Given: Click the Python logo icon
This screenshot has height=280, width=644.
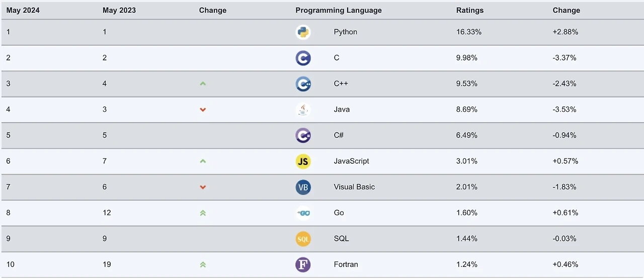Looking at the screenshot, I should click(303, 32).
